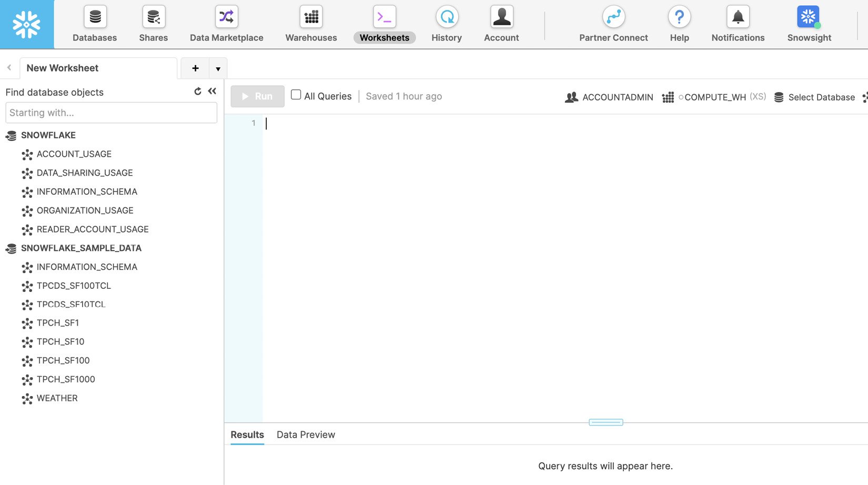Click the SNOWFLAKE_SAMPLE_DATA database icon
This screenshot has width=868, height=485.
pyautogui.click(x=11, y=249)
